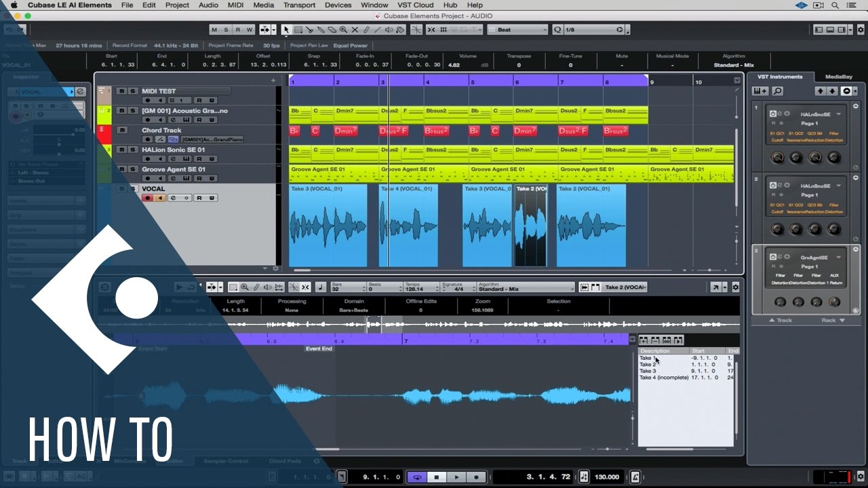868x488 pixels.
Task: Click Volume value 4.62 in info line
Action: 454,65
